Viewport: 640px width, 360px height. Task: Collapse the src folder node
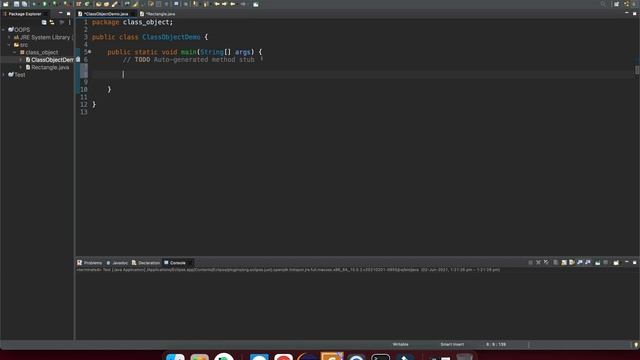click(9, 45)
